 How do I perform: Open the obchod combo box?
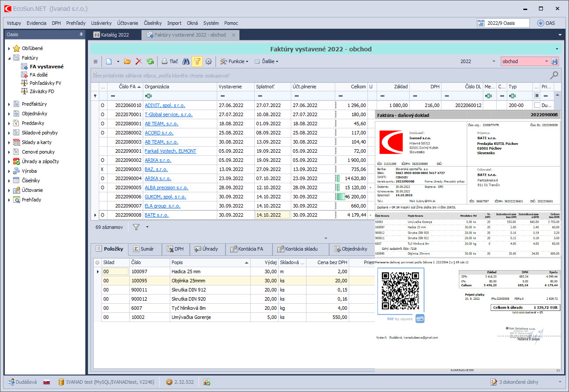[546, 61]
